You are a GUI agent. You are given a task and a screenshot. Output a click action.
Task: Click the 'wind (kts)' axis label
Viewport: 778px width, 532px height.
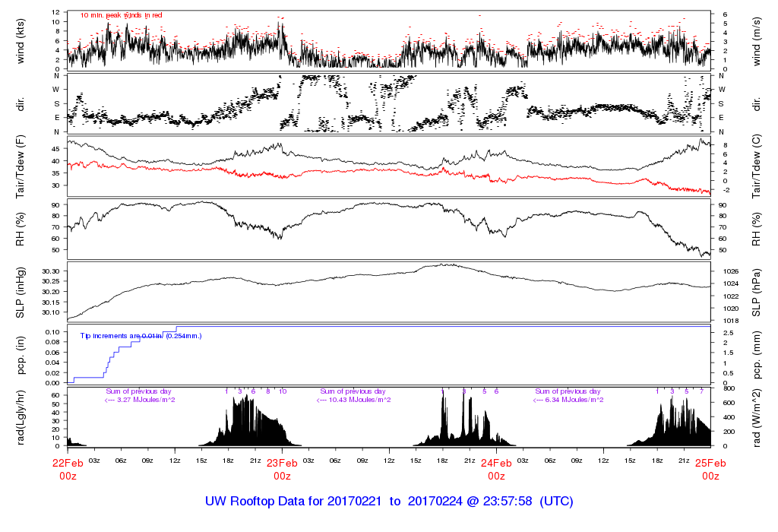point(21,41)
